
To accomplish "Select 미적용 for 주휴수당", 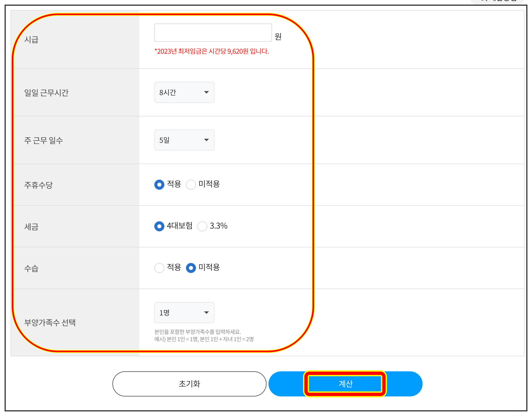I will tap(191, 185).
